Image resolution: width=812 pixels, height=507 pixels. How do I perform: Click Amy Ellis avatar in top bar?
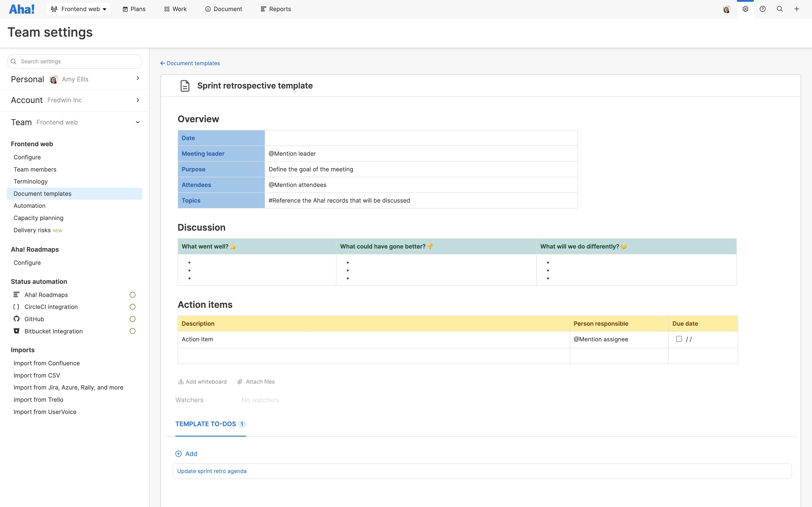click(726, 9)
